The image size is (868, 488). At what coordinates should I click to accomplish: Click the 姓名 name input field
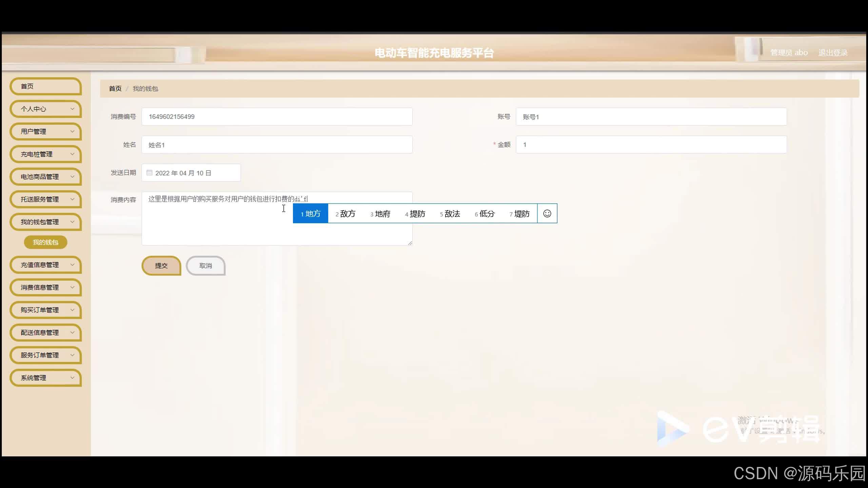[x=277, y=145]
